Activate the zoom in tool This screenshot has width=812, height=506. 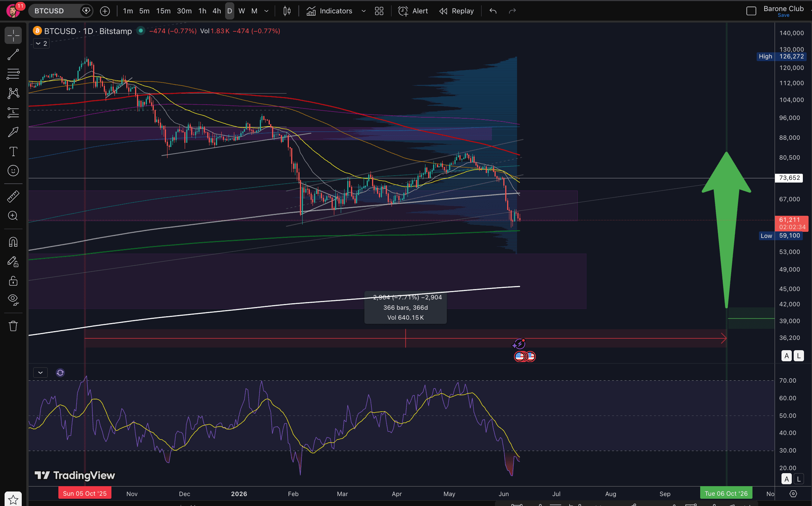pos(13,216)
